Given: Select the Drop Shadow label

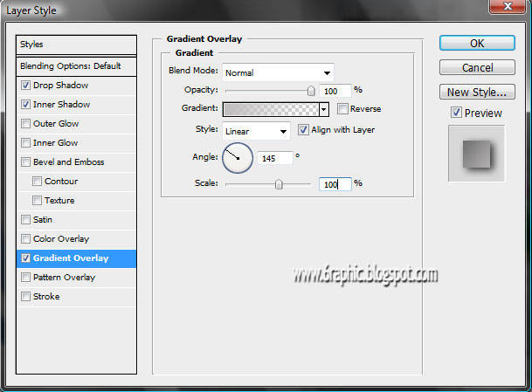Looking at the screenshot, I should 61,85.
